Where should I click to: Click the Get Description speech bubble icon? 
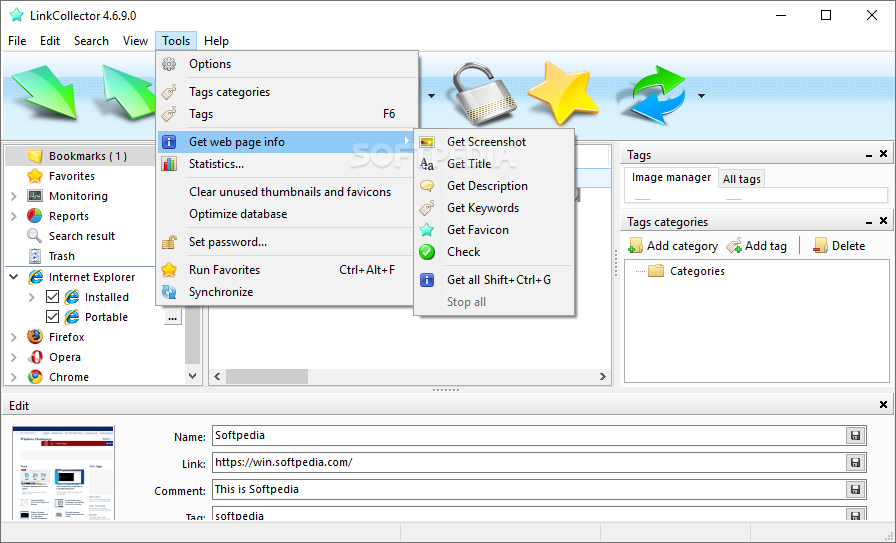427,186
